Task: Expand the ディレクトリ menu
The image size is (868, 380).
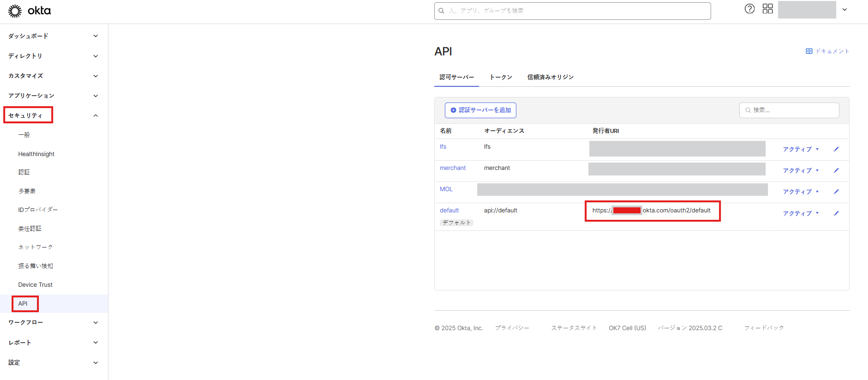Action: [x=96, y=56]
